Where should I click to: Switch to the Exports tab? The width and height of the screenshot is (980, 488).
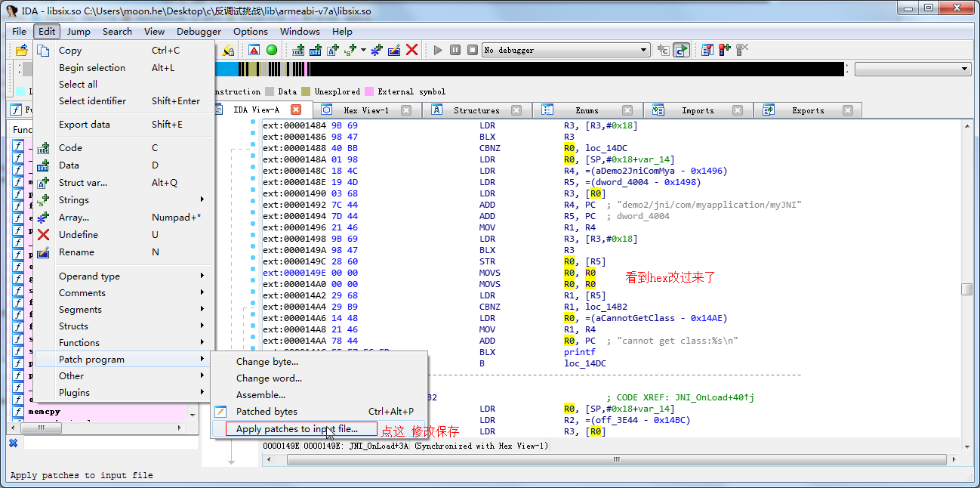808,110
